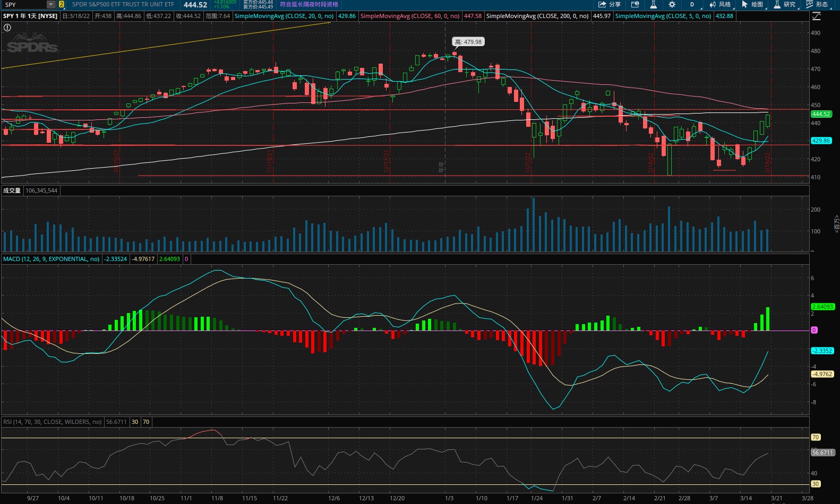
Task: Select SimpleMovingAvg (CLOSE, 200, 0, no) label
Action: (537, 16)
